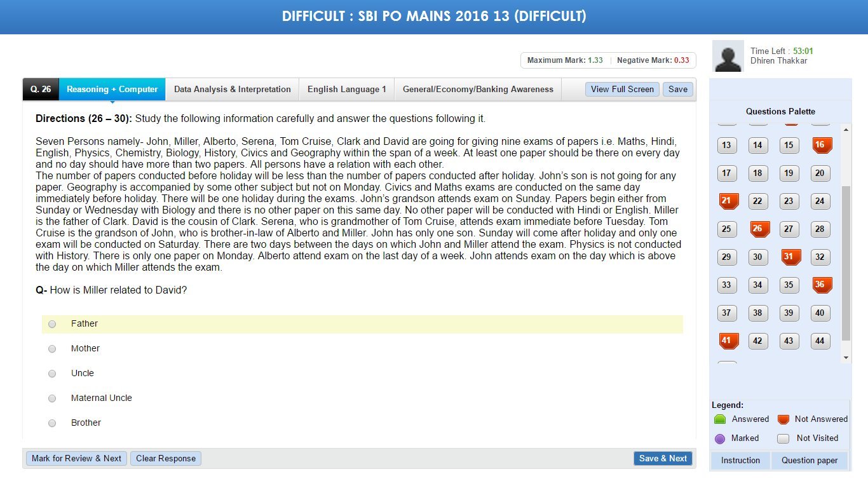The width and height of the screenshot is (868, 488).
Task: Open question 16 in the palette
Action: click(x=820, y=146)
